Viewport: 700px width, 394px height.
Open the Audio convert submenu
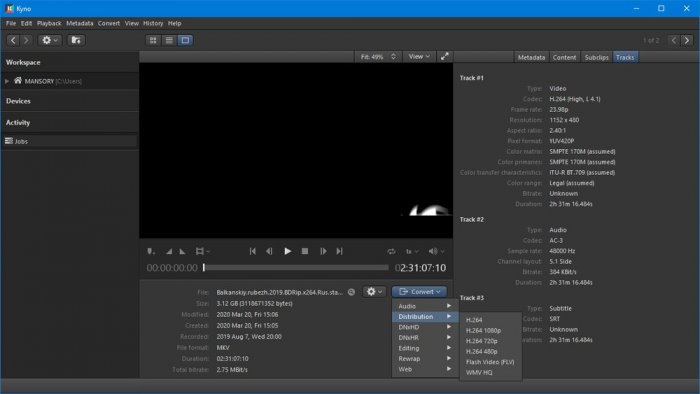(425, 306)
